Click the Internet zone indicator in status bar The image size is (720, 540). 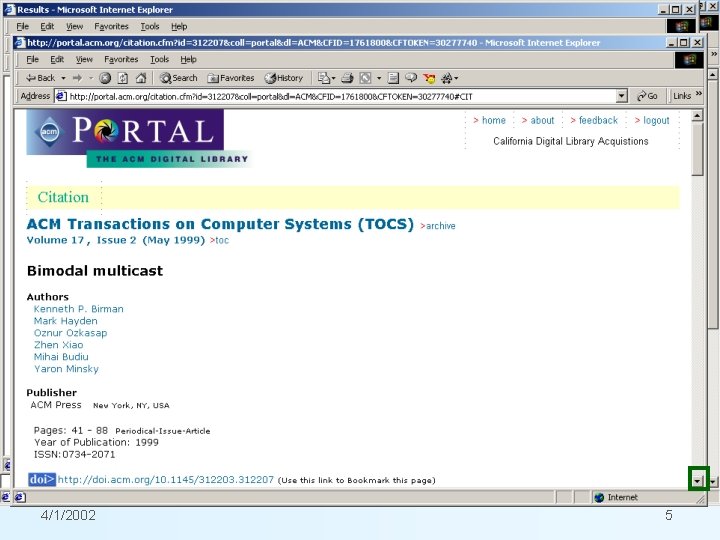pyautogui.click(x=616, y=497)
